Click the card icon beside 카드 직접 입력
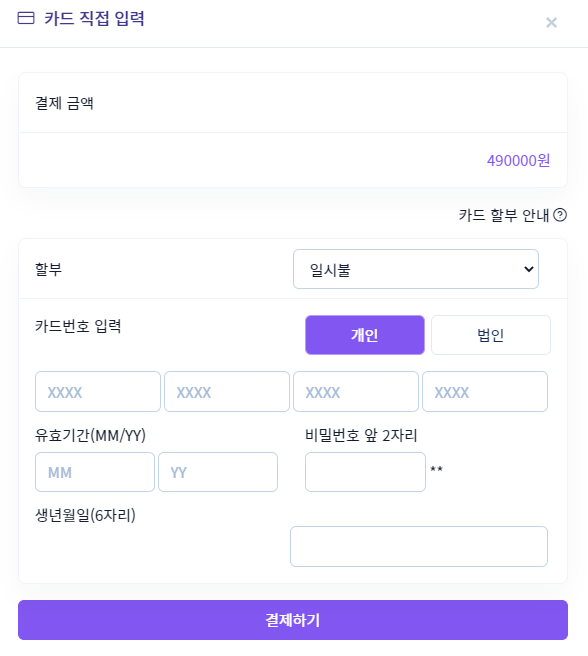 (26, 18)
